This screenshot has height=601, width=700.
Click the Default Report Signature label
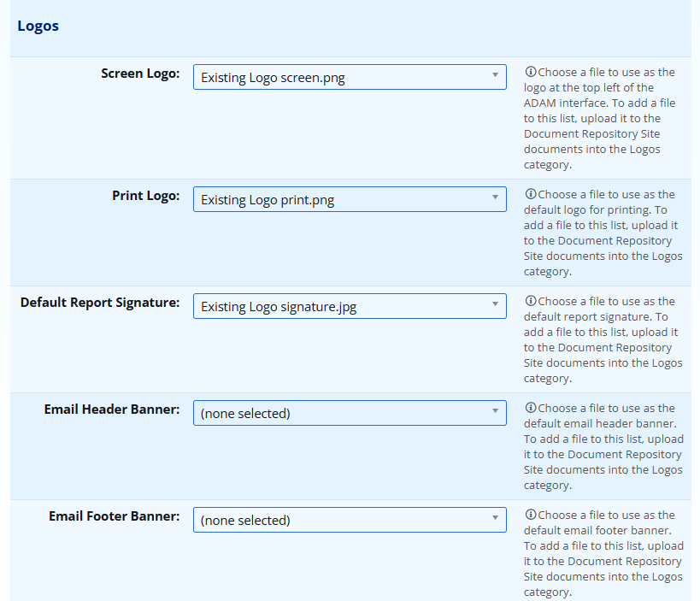coord(100,303)
